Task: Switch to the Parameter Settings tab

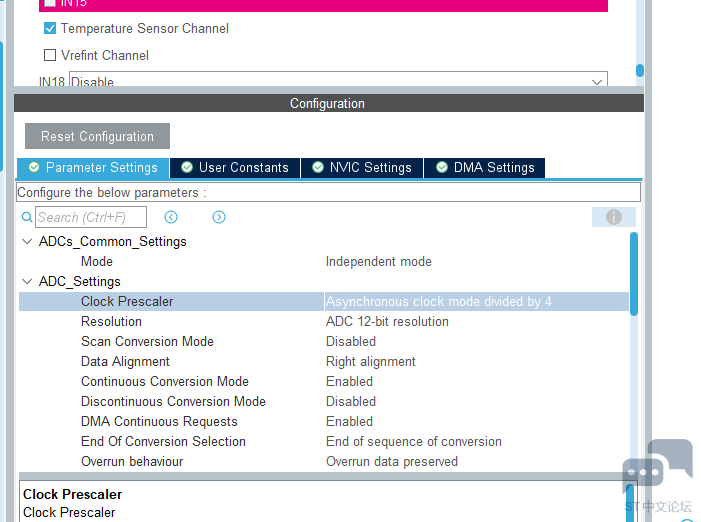Action: tap(93, 168)
